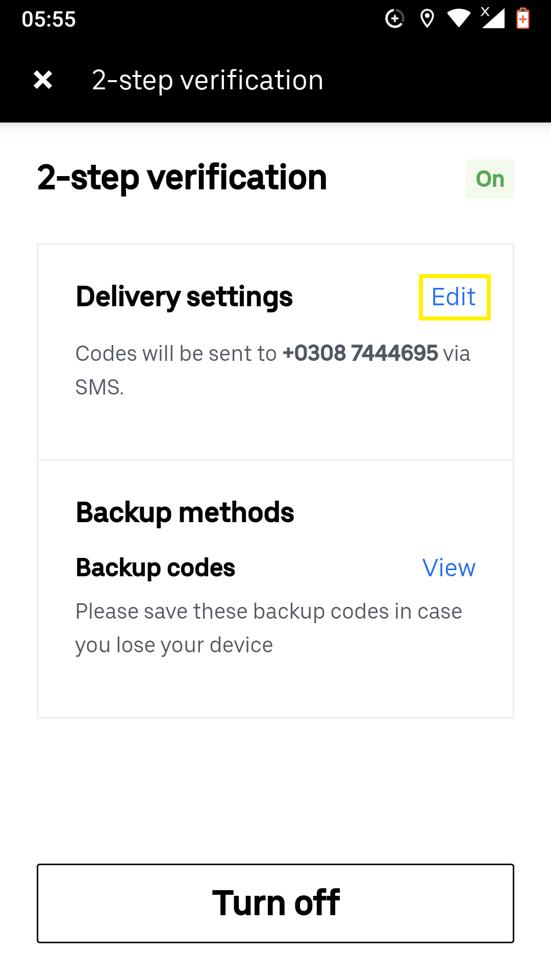Tap the 2-step verification toolbar title
Image resolution: width=551 pixels, height=980 pixels.
208,80
